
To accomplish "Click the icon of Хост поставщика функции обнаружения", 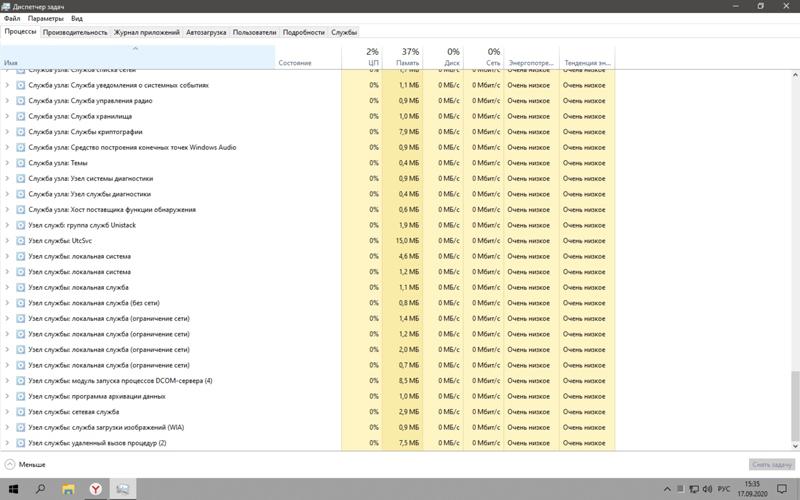I will 20,210.
